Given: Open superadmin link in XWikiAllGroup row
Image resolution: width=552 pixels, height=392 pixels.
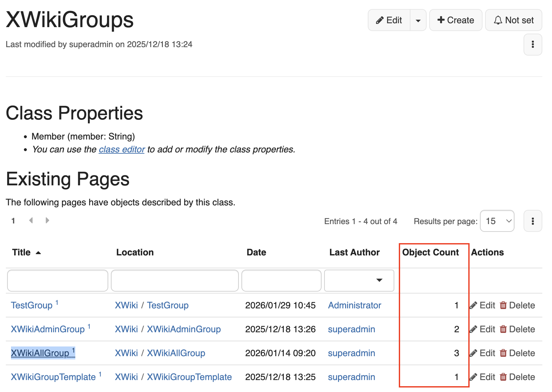Looking at the screenshot, I should coord(352,353).
